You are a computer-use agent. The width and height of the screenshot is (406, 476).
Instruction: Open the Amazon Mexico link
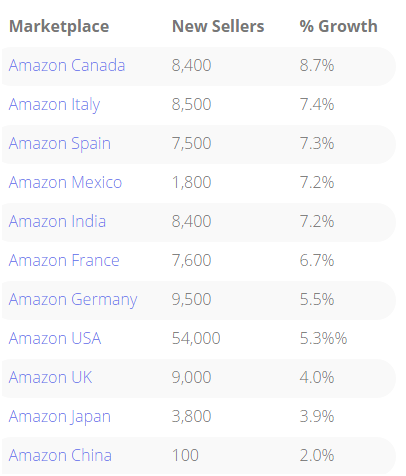[x=65, y=183]
